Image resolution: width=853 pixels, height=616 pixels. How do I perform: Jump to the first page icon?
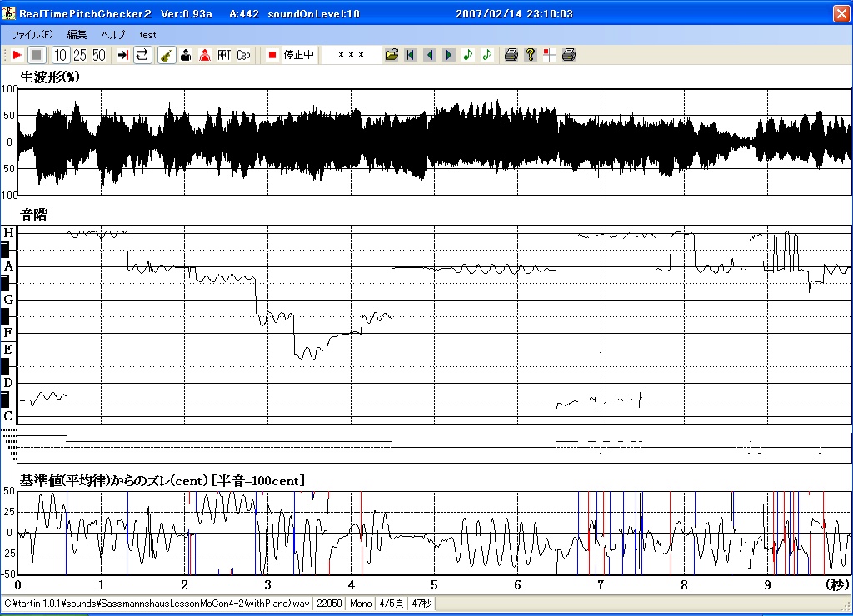(411, 55)
